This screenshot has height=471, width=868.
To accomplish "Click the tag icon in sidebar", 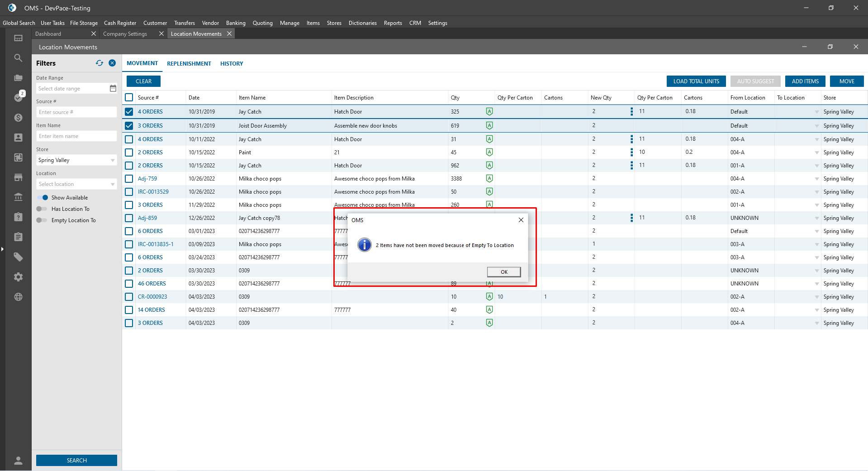I will pyautogui.click(x=18, y=257).
